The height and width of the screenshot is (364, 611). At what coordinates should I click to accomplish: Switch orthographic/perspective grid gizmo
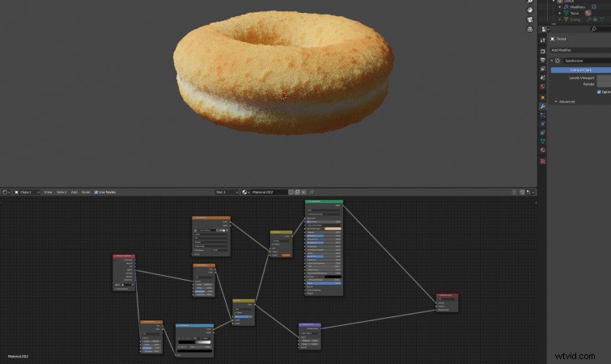530,29
